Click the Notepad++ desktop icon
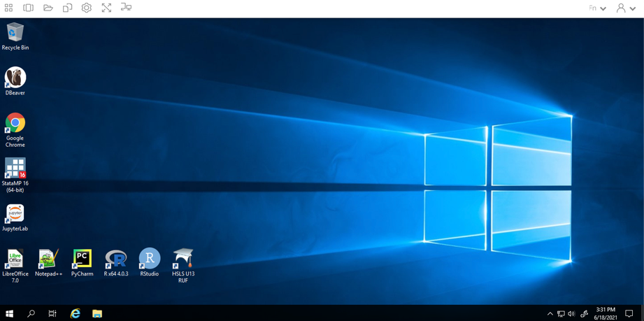This screenshot has height=321, width=644. (x=48, y=259)
